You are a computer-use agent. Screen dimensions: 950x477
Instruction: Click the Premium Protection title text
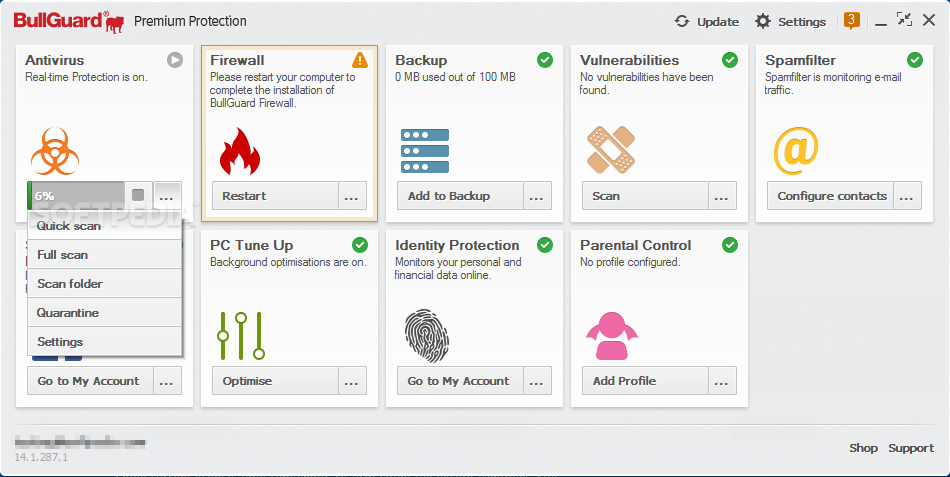(x=190, y=21)
